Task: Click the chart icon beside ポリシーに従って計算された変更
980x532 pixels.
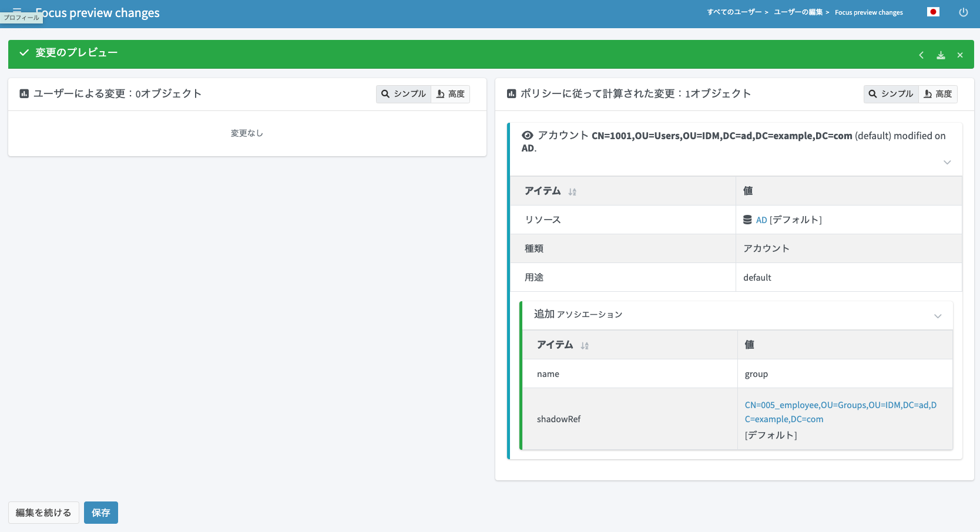Action: pyautogui.click(x=511, y=93)
